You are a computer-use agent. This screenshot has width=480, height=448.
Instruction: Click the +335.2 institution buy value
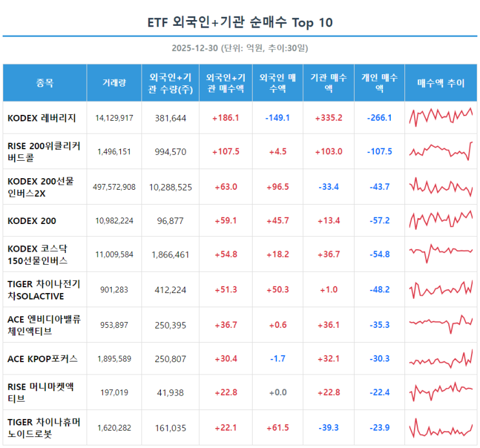[x=329, y=118]
